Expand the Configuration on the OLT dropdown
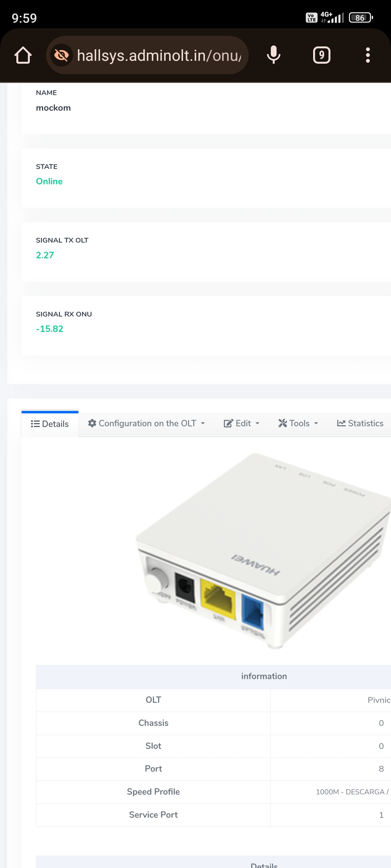Screen dimensions: 391x868 coord(203,423)
